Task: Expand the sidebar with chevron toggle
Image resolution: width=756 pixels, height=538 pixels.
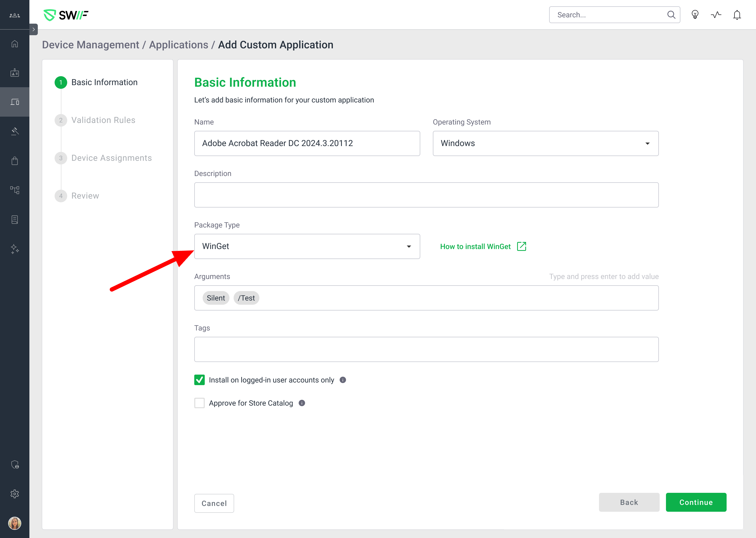Action: [33, 29]
